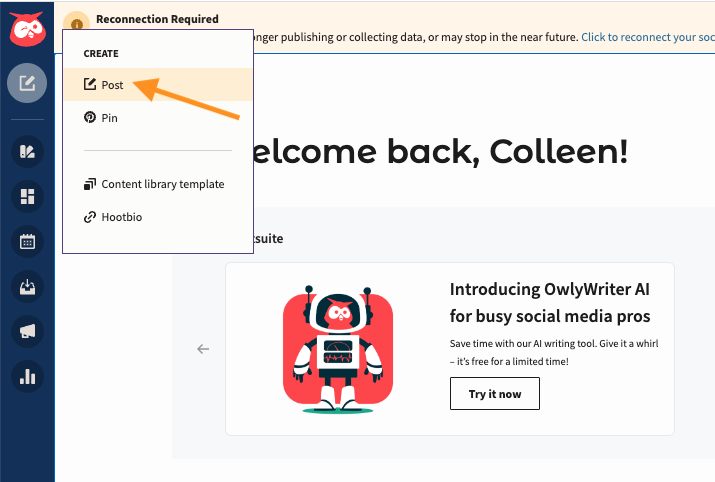This screenshot has width=715, height=482.
Task: Go to previous carousel slide arrow
Action: 203,349
